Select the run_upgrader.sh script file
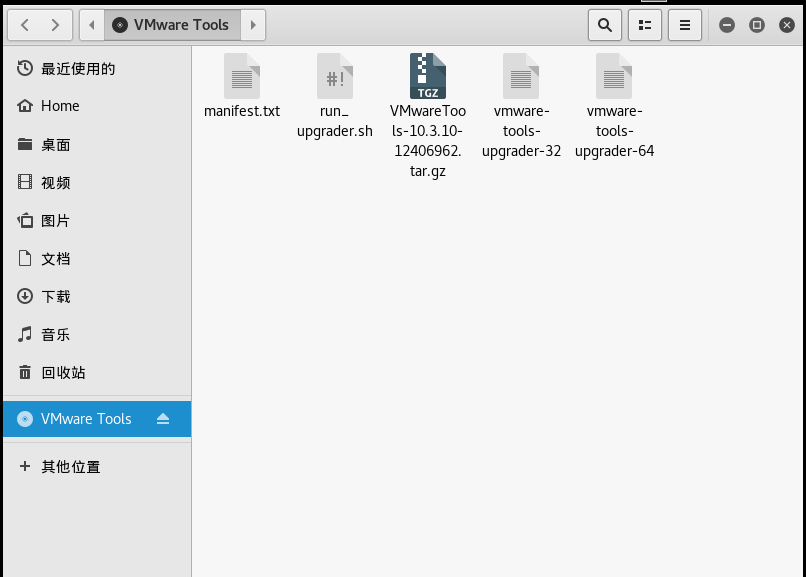 334,76
